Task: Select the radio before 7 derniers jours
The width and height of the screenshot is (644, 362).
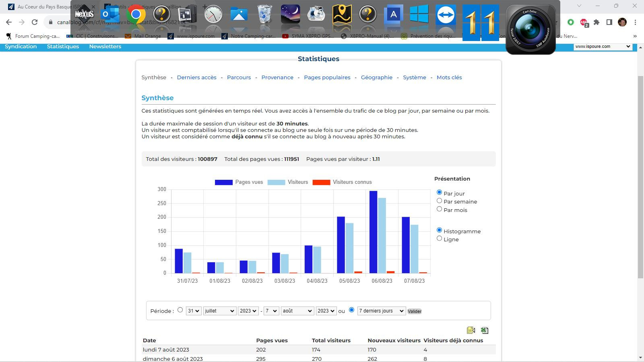Action: coord(351,310)
